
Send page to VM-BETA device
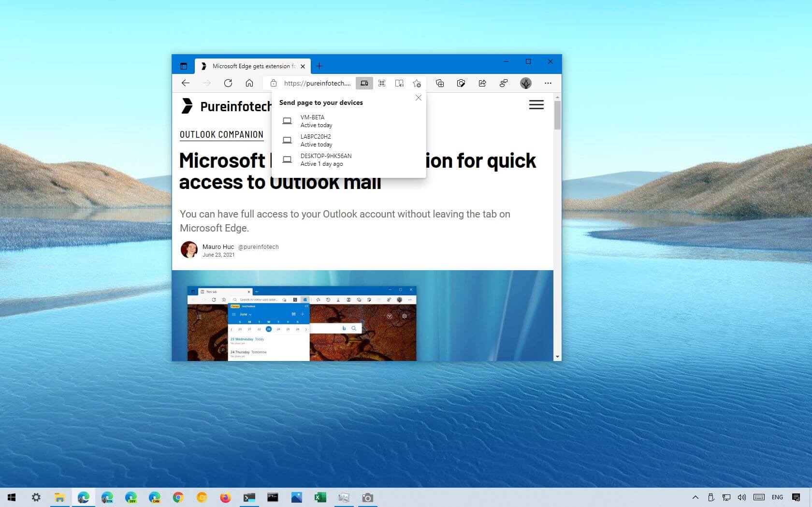[x=312, y=121]
